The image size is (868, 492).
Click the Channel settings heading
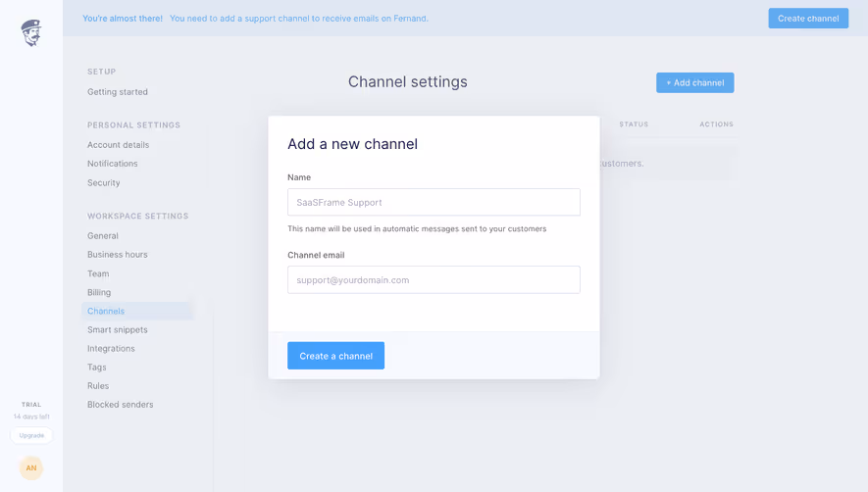pos(407,82)
